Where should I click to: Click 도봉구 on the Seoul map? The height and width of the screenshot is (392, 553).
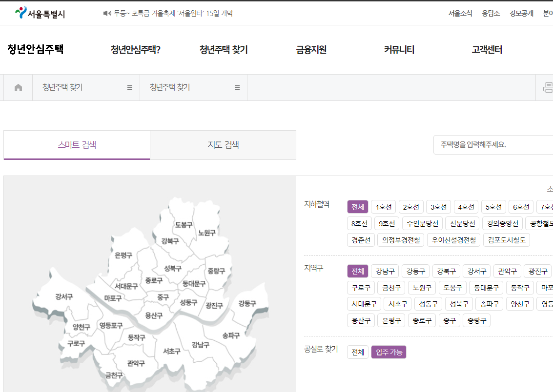184,225
